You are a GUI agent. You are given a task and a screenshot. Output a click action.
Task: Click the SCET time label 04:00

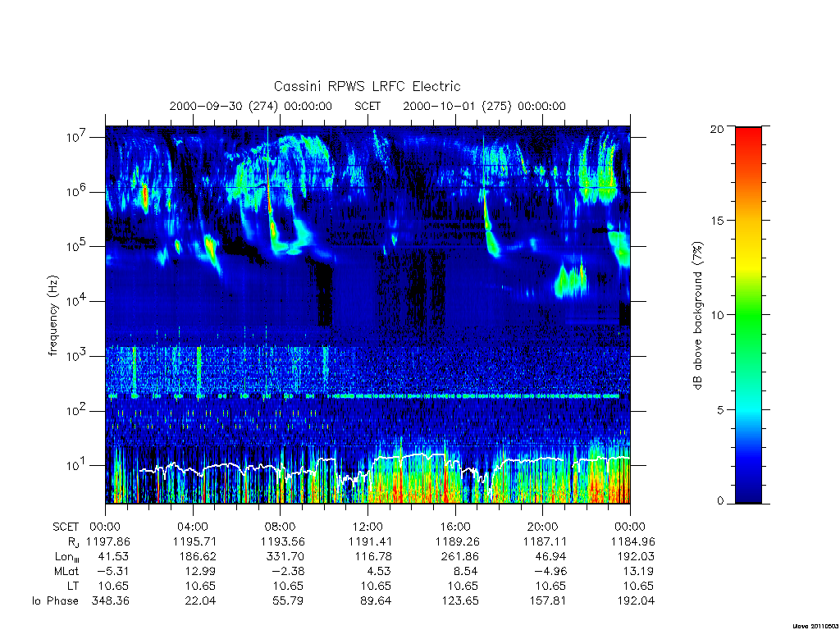click(193, 527)
